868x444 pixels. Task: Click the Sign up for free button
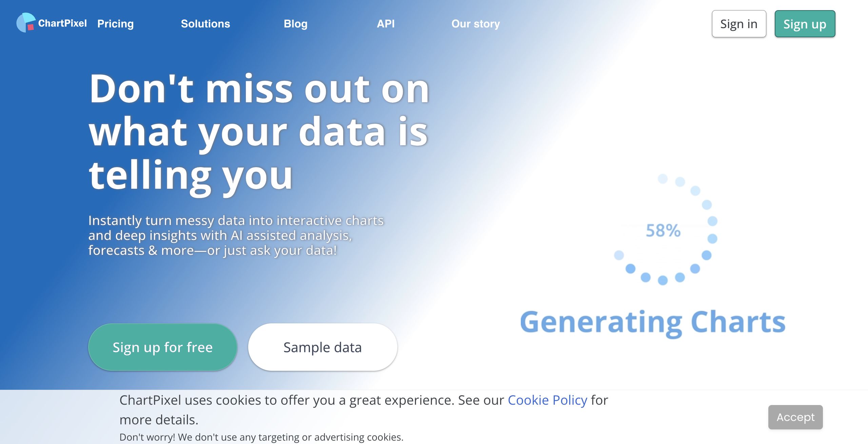click(162, 347)
